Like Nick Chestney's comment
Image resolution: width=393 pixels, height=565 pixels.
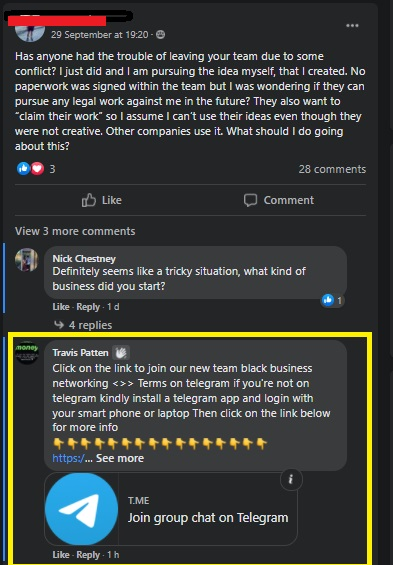pos(61,307)
